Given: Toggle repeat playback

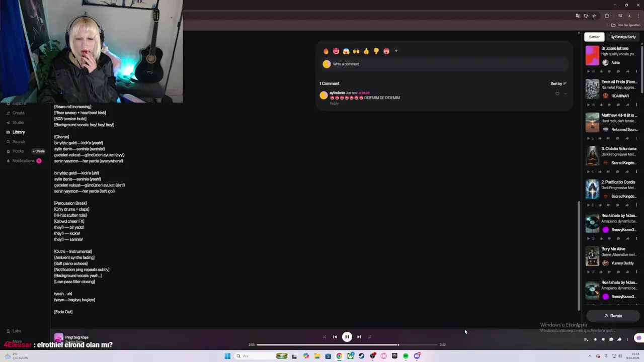Looking at the screenshot, I should pos(370,337).
